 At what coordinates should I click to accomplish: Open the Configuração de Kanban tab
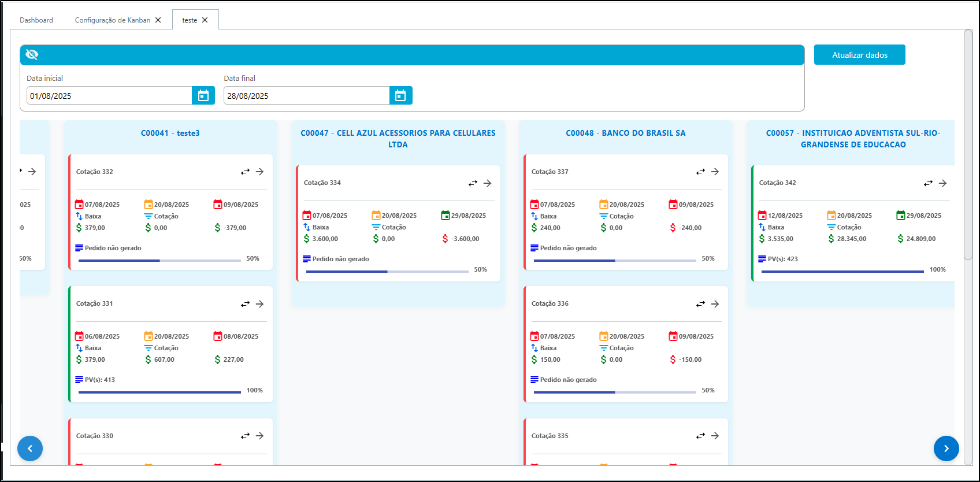click(x=113, y=20)
